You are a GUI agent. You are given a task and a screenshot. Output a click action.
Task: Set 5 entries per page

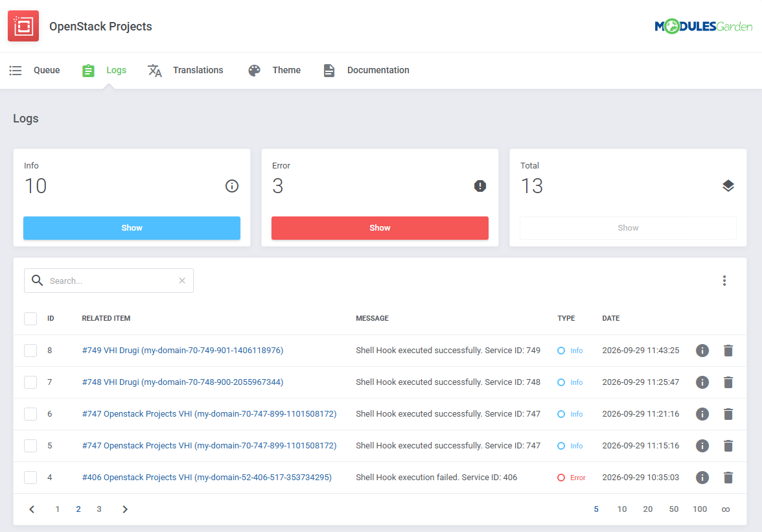click(x=596, y=509)
